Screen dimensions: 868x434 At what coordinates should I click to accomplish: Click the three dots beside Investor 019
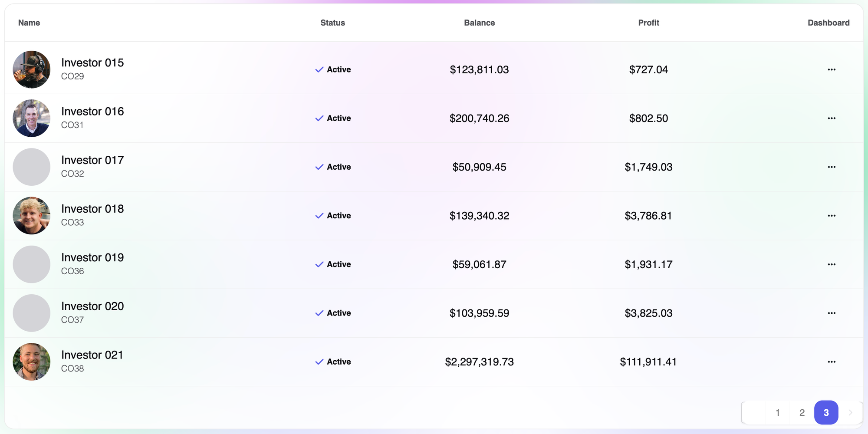831,264
